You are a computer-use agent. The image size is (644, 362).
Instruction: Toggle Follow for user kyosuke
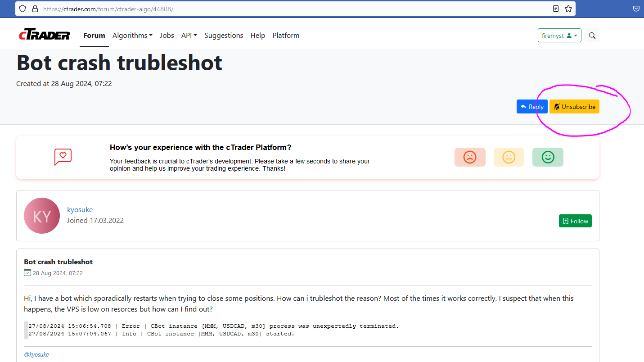[x=575, y=221]
